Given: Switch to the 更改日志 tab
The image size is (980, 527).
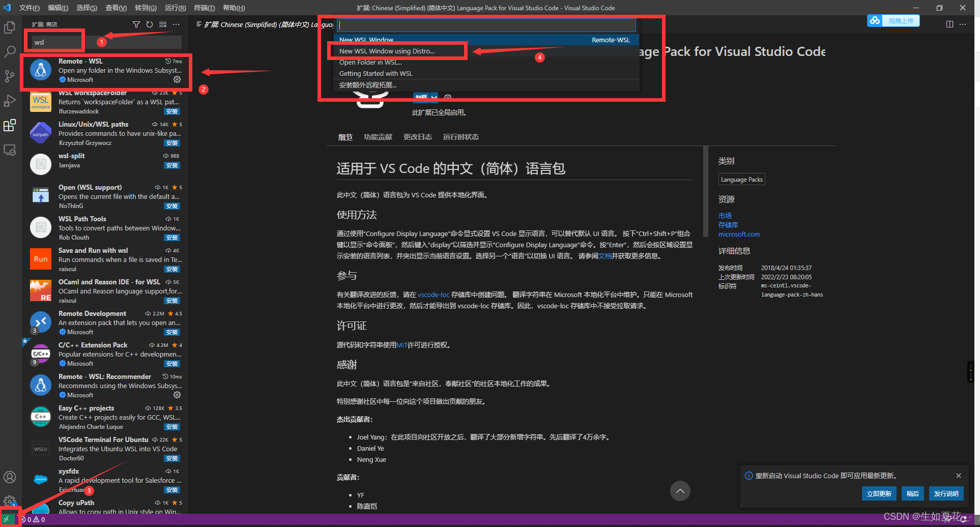Looking at the screenshot, I should click(x=418, y=136).
